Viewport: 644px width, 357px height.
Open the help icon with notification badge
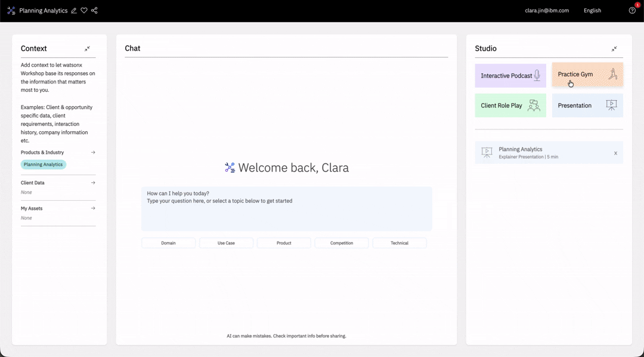pos(633,10)
